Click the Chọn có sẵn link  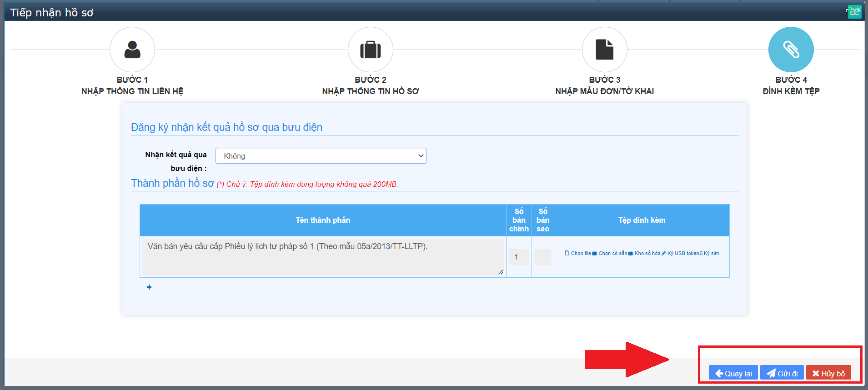(x=610, y=253)
